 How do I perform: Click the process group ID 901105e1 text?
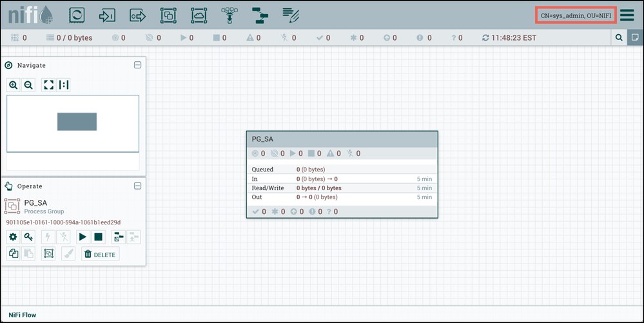(x=63, y=222)
